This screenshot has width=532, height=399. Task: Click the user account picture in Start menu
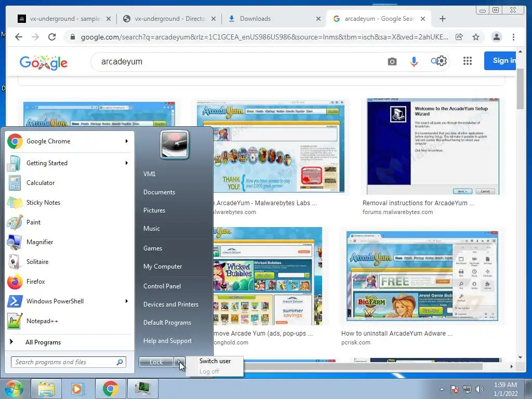pos(175,145)
